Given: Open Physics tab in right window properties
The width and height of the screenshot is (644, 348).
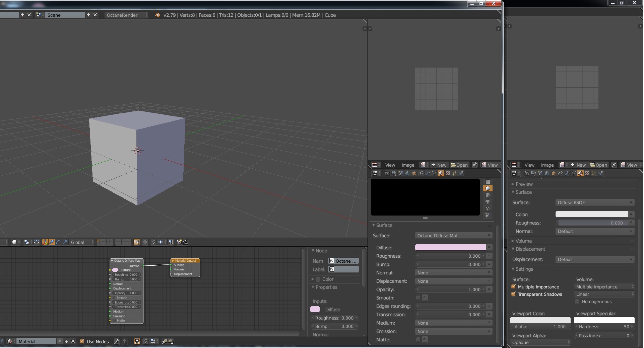Looking at the screenshot, I should 600,173.
